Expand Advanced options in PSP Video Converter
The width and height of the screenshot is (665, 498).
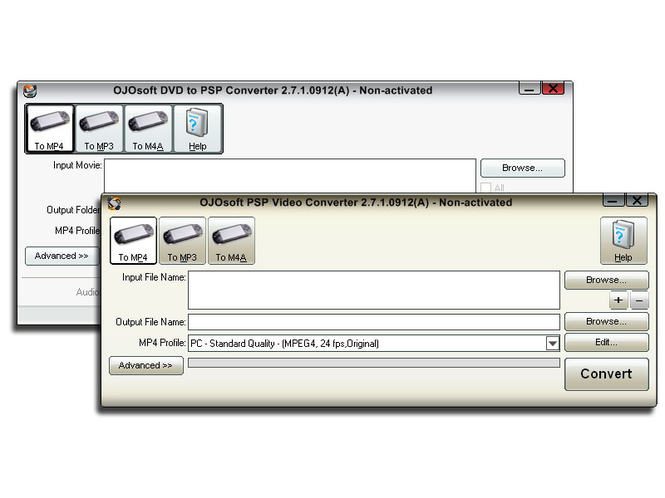(146, 365)
